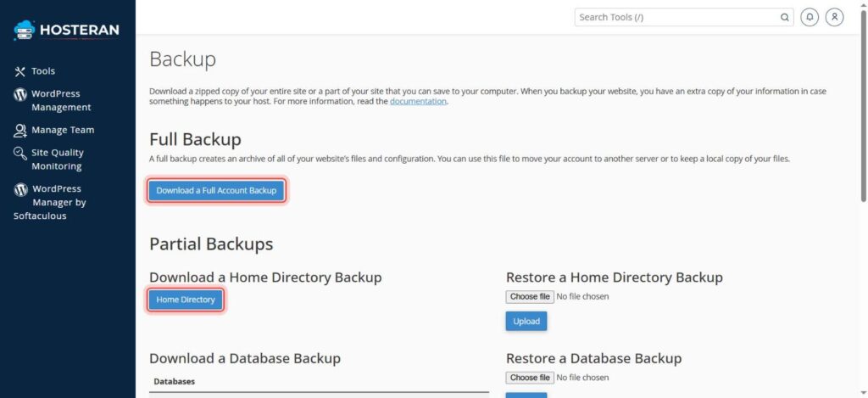Click the page vertical scrollbar

864,105
